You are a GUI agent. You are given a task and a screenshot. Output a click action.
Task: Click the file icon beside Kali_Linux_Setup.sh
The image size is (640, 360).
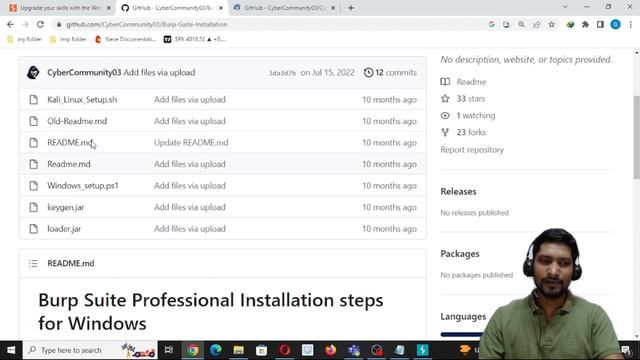tap(33, 100)
